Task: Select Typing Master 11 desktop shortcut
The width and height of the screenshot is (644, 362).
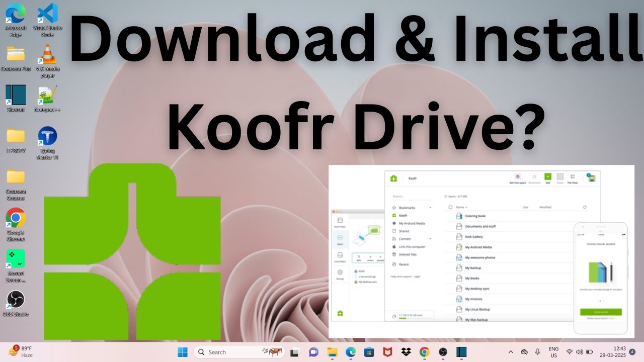Action: point(47,143)
